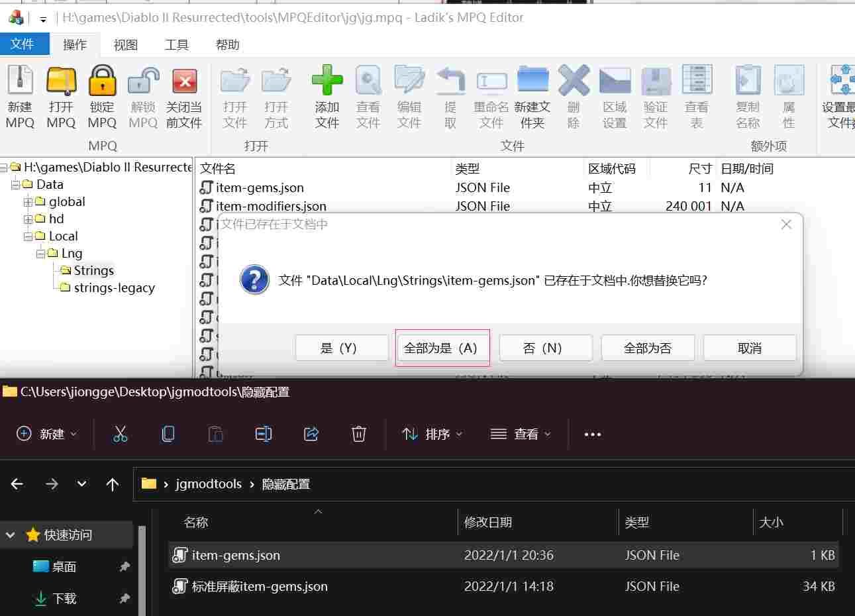Click the 否 (N) No button

point(546,348)
